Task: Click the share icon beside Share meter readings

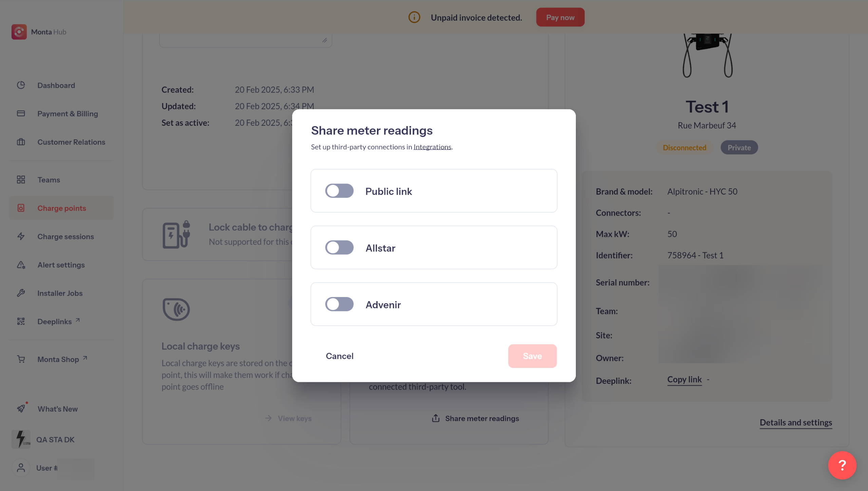Action: [x=436, y=418]
